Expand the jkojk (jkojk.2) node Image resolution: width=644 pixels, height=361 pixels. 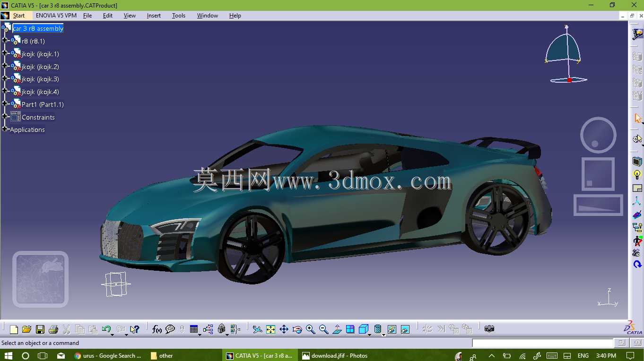pos(5,66)
